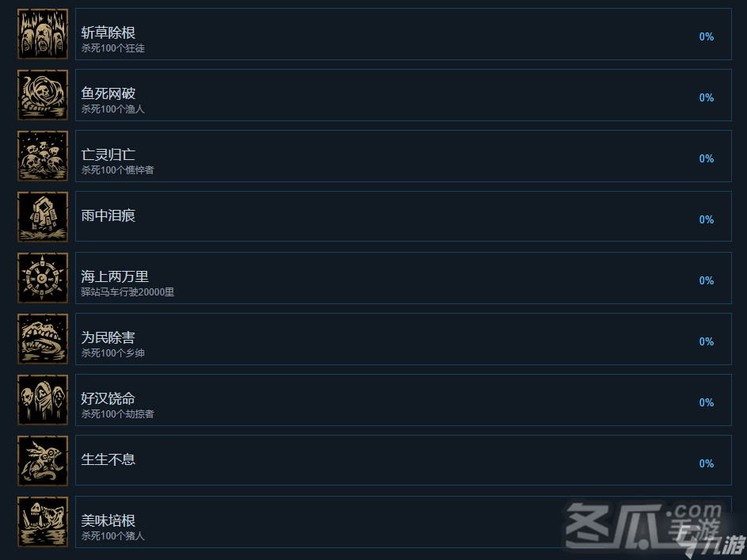
Task: Click the 生生不息 creature icon
Action: 43,460
